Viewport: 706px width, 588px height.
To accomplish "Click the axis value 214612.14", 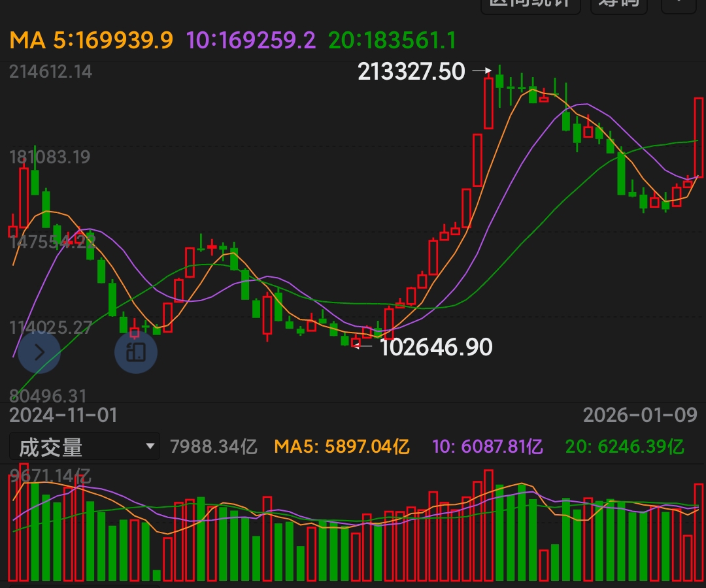I will click(x=50, y=71).
